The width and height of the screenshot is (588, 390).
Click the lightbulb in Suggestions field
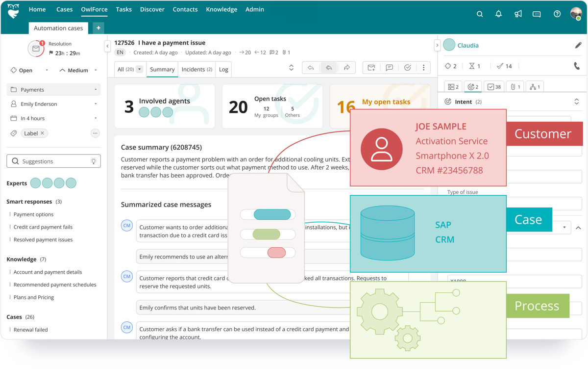click(94, 161)
